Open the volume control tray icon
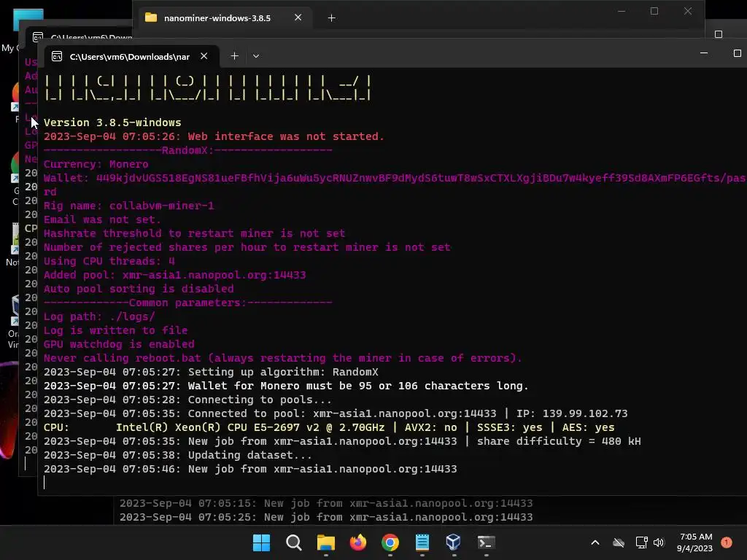Image resolution: width=747 pixels, height=560 pixels. [x=659, y=542]
